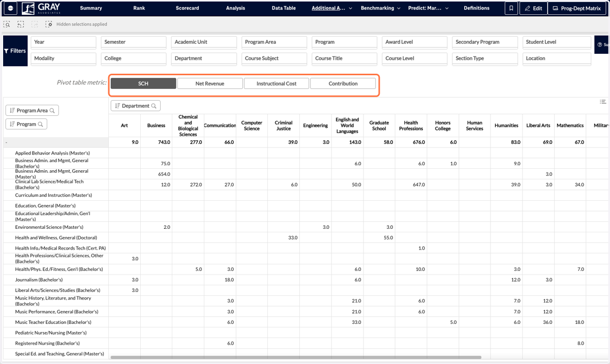Screen dimensions: 610x364
Task: Search icon in Department dimension
Action: coord(154,106)
